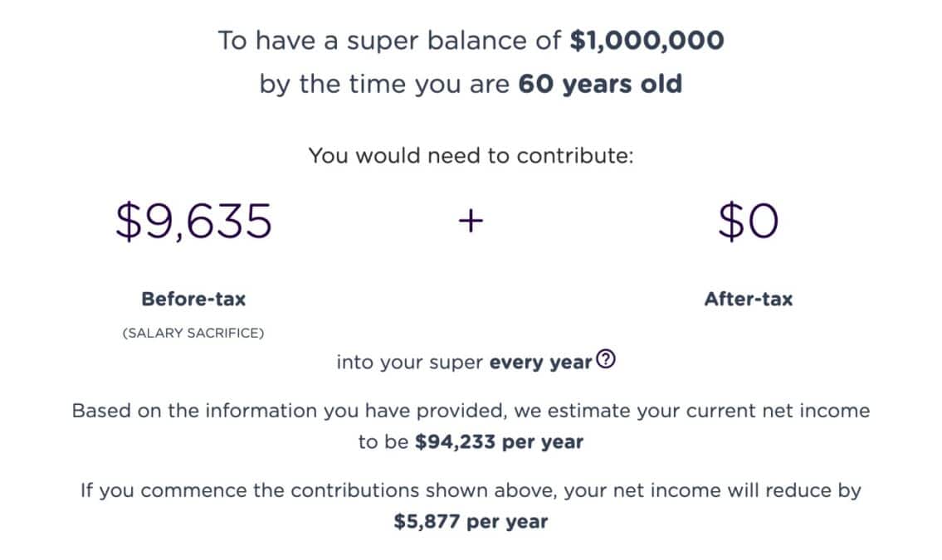Click the bold 'every year' text
The width and height of the screenshot is (942, 560).
click(541, 363)
